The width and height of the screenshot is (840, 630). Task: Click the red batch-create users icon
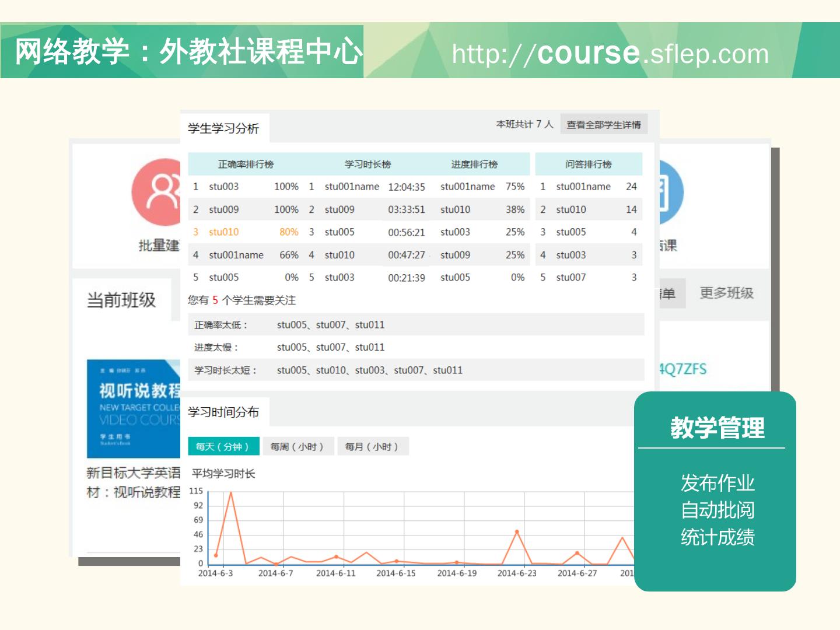(x=156, y=192)
